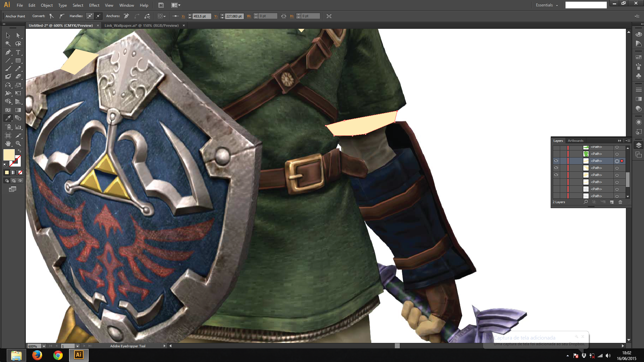
Task: Convert anchor point to corner
Action: pyautogui.click(x=52, y=16)
